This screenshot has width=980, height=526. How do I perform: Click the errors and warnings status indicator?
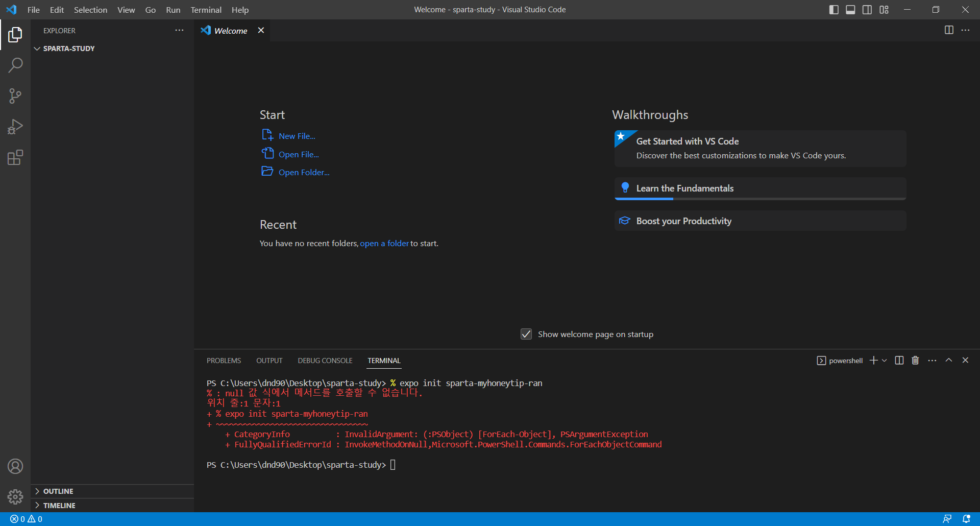27,519
